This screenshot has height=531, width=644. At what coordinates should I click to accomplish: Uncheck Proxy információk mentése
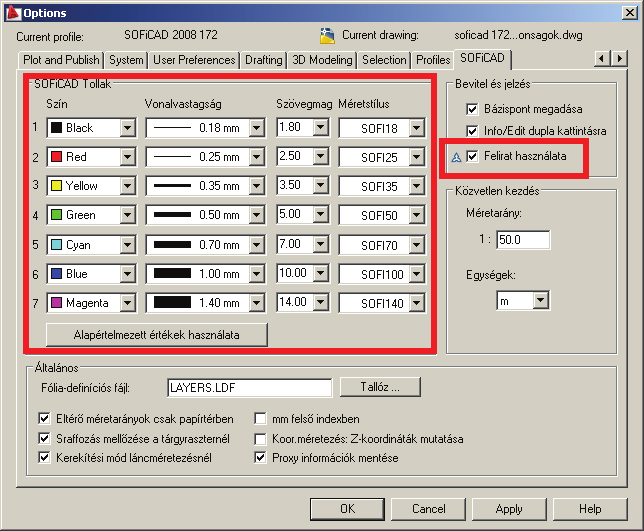[260, 457]
